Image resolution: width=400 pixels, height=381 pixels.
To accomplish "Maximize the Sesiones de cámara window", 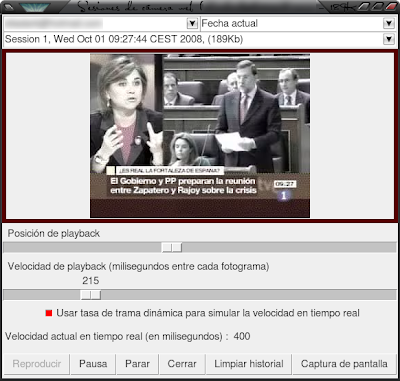I will coord(378,6).
